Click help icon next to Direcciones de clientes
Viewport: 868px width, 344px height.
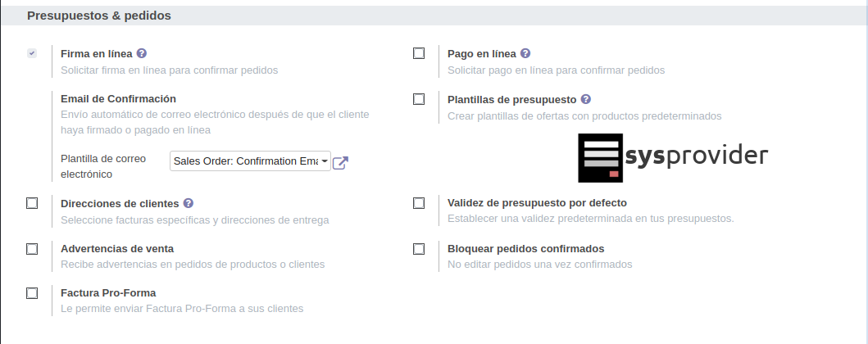[189, 203]
